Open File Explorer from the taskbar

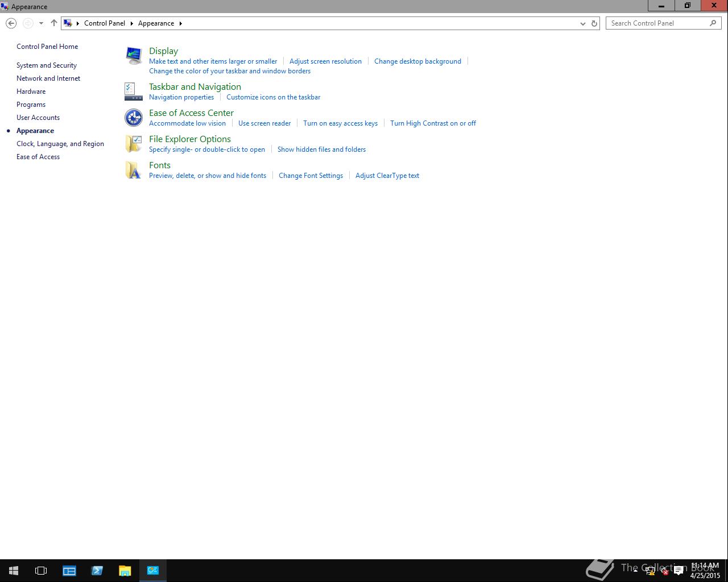125,571
